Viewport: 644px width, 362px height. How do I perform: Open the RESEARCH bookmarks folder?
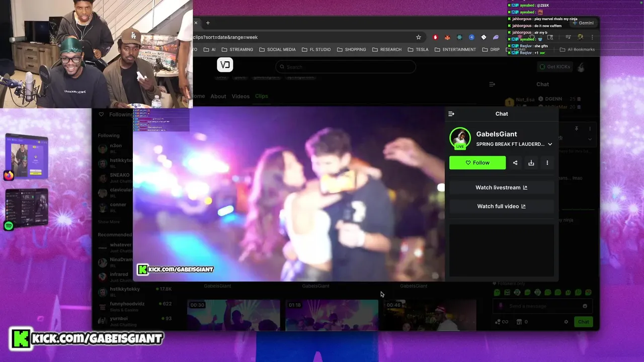pyautogui.click(x=386, y=50)
